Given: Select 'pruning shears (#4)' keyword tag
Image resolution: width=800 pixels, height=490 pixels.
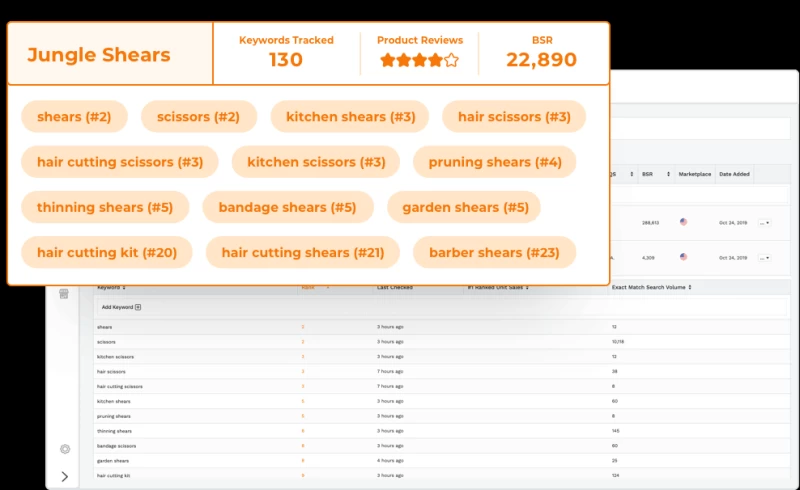Looking at the screenshot, I should click(495, 162).
